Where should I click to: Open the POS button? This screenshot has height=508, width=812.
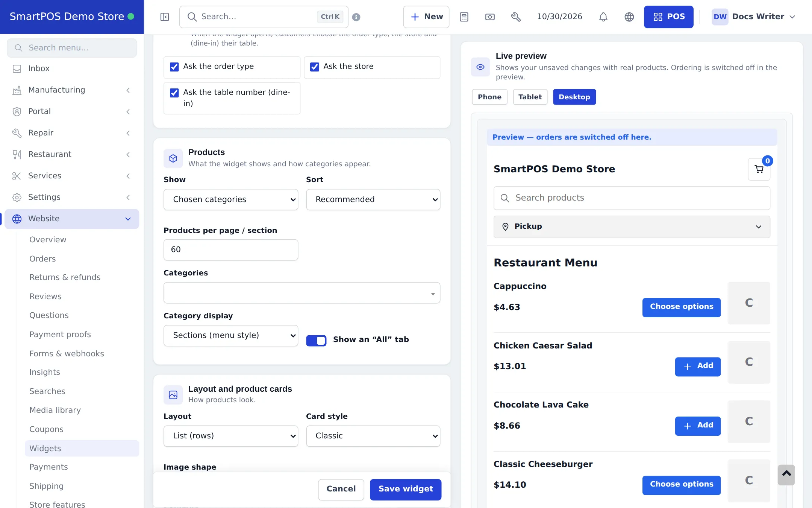[x=668, y=17]
